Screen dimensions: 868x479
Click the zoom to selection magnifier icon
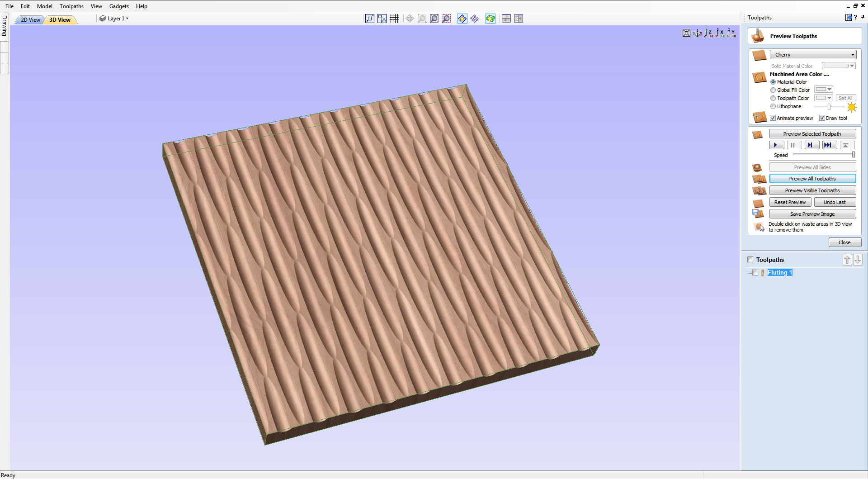click(446, 19)
